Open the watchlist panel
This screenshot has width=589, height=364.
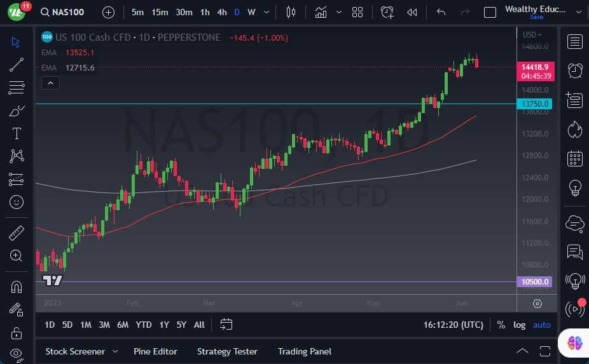575,42
